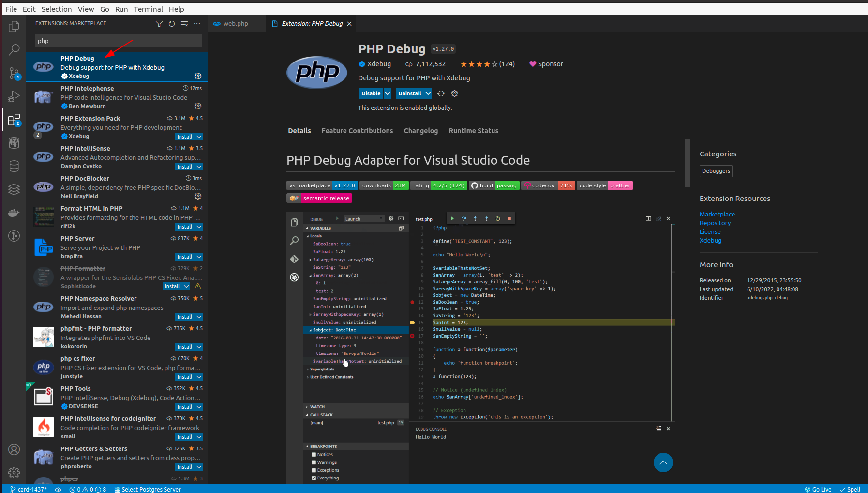This screenshot has width=868, height=493.
Task: Open gear settings next to Uninstall button
Action: tap(454, 93)
